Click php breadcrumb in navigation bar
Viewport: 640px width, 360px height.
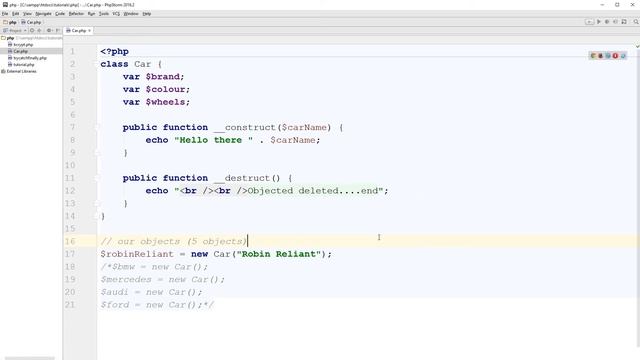tap(10, 22)
